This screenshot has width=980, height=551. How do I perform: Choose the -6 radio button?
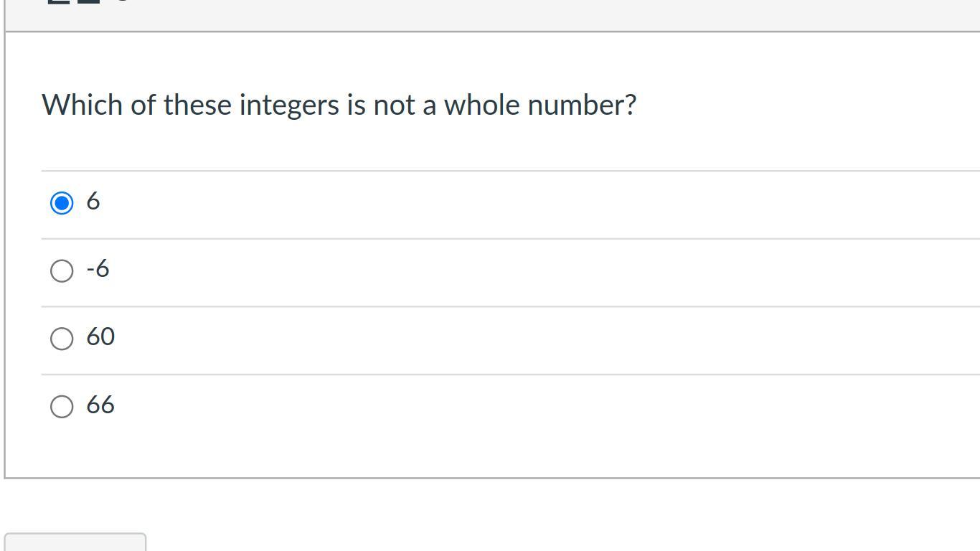(62, 270)
